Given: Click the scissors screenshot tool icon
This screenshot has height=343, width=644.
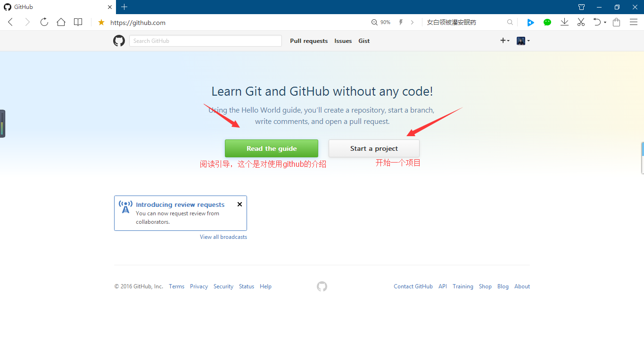Looking at the screenshot, I should point(581,22).
